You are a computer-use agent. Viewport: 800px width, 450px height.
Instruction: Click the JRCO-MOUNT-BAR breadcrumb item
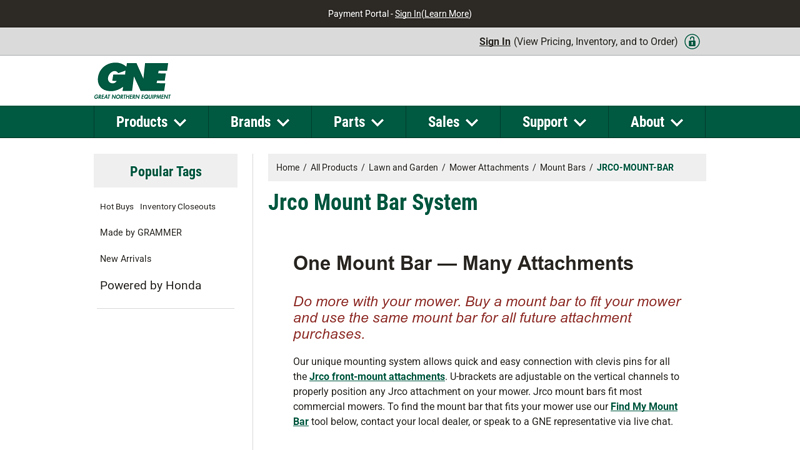(x=635, y=167)
